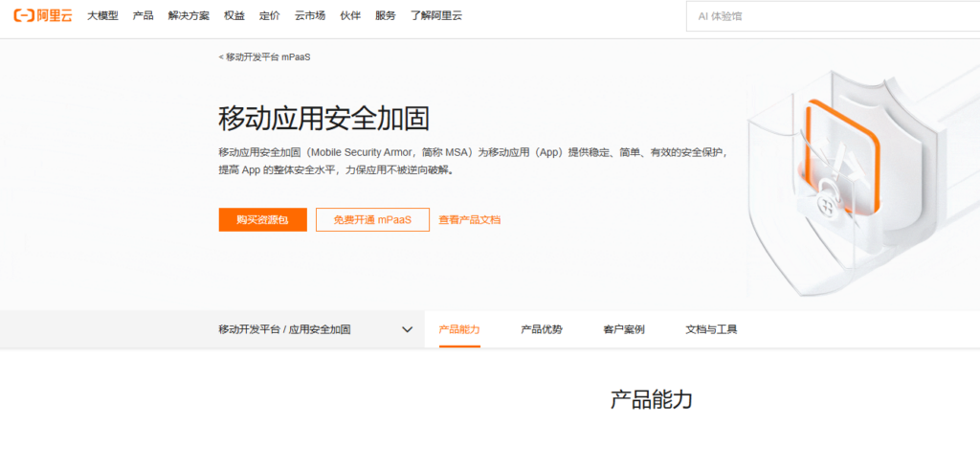
Task: Switch to the 客户案例 tab
Action: (624, 329)
